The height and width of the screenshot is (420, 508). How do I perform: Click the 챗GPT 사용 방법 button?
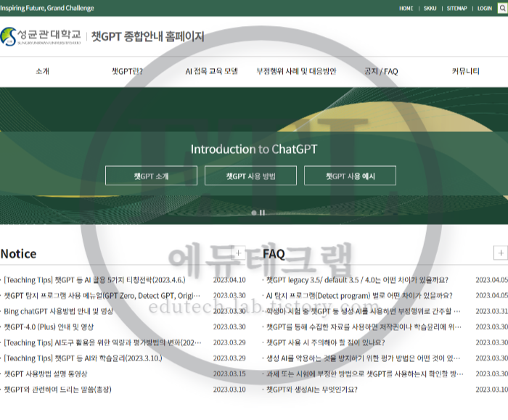[251, 176]
